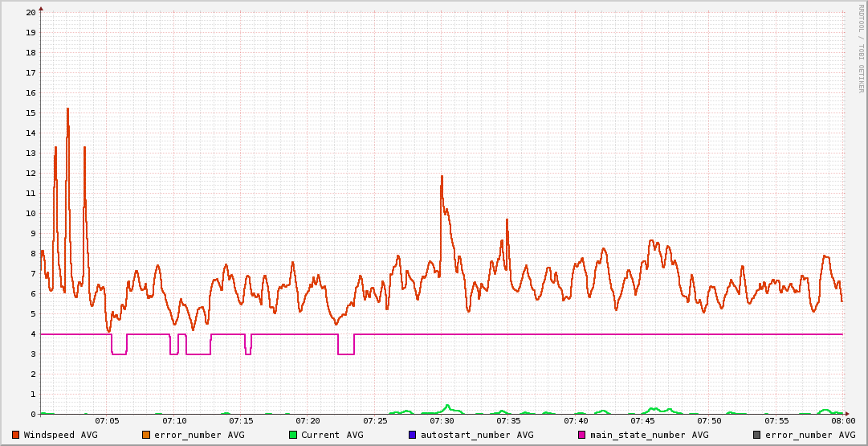The image size is (868, 446).
Task: Click the 08:00 time axis label
Action: (842, 420)
